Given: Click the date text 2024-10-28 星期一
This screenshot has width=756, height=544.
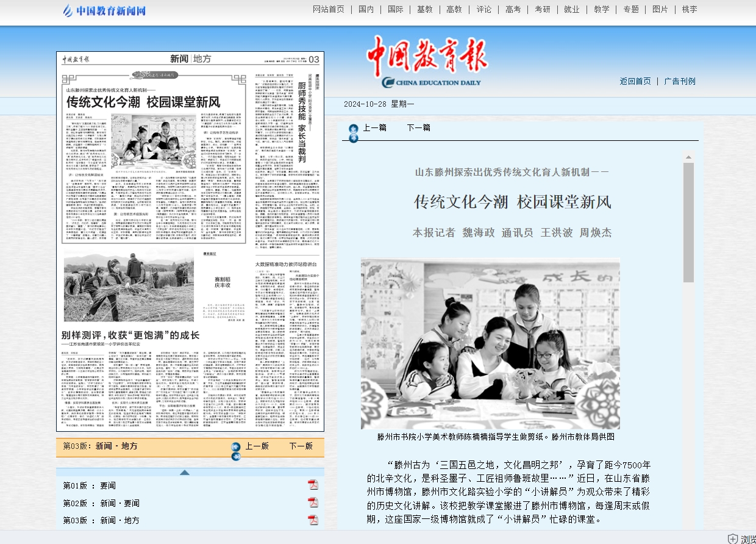Looking at the screenshot, I should [379, 104].
